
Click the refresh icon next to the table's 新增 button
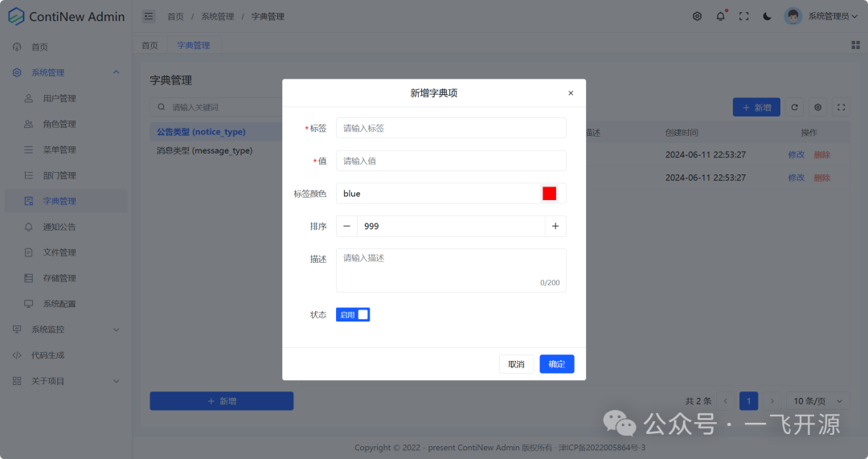794,108
